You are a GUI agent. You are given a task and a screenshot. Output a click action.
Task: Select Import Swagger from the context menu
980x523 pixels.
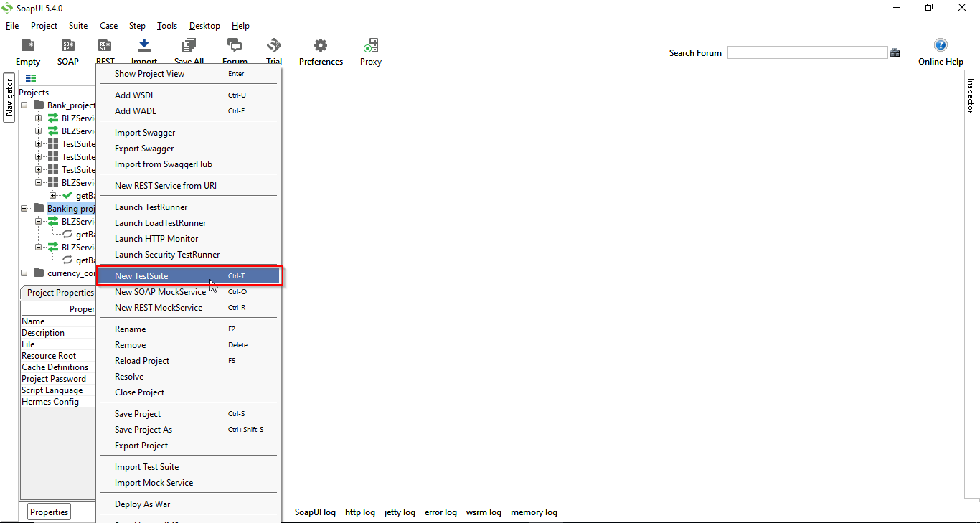(x=145, y=132)
